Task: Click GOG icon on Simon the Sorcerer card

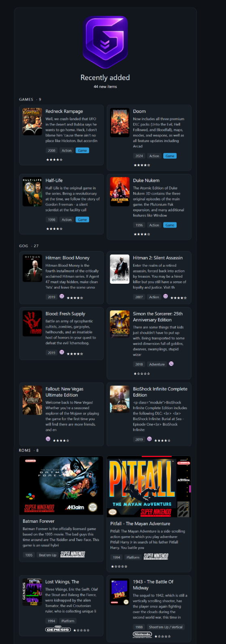Action: pyautogui.click(x=171, y=364)
